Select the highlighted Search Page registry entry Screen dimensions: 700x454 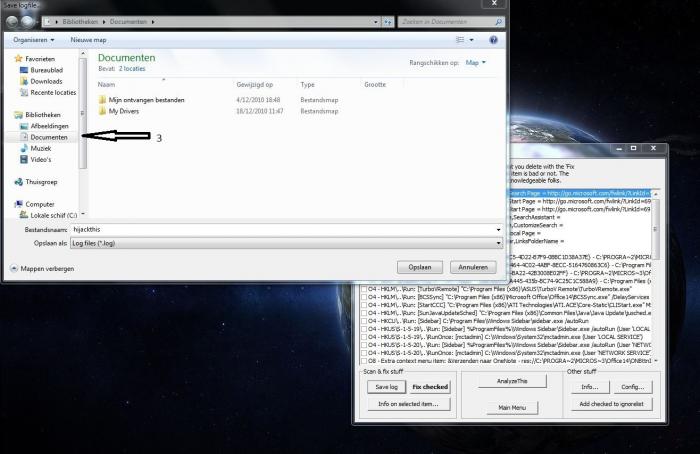pos(580,193)
